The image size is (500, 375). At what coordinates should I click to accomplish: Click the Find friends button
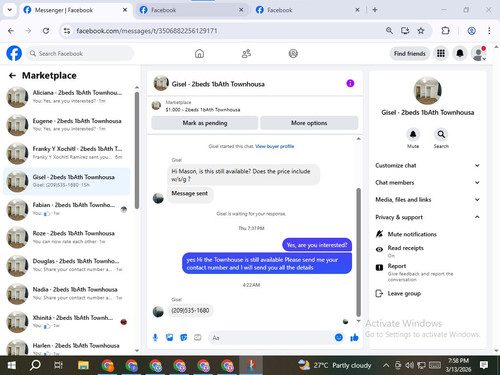(410, 53)
